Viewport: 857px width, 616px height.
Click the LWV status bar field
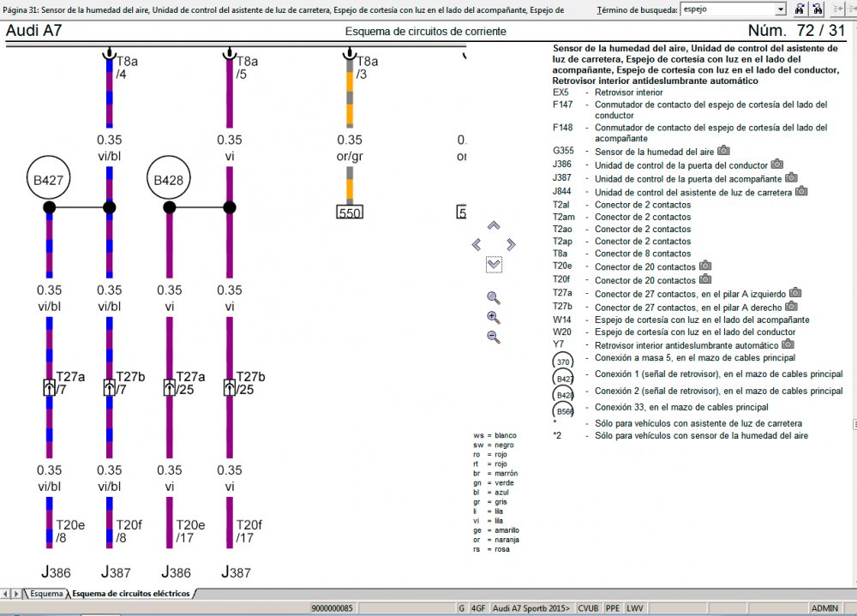[634, 607]
